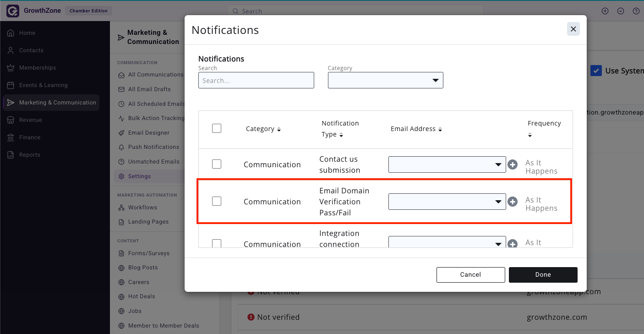Click the Done button
The image size is (644, 334).
[543, 274]
